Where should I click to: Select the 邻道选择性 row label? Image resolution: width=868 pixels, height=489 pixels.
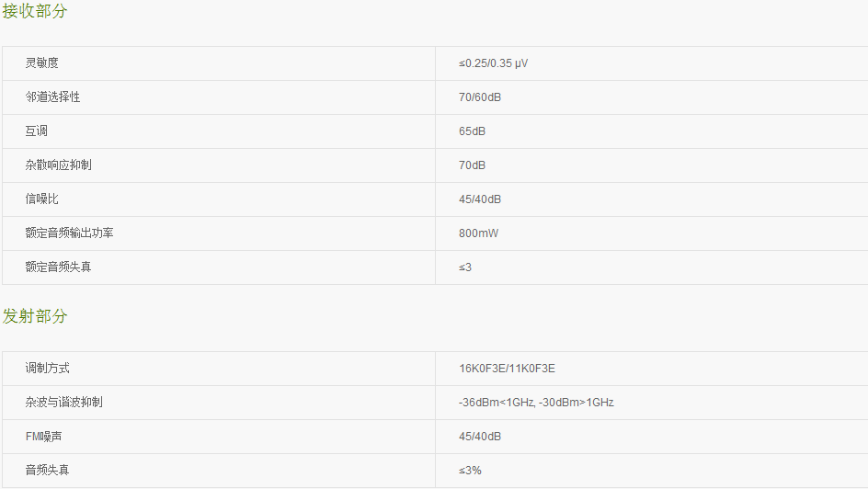52,97
